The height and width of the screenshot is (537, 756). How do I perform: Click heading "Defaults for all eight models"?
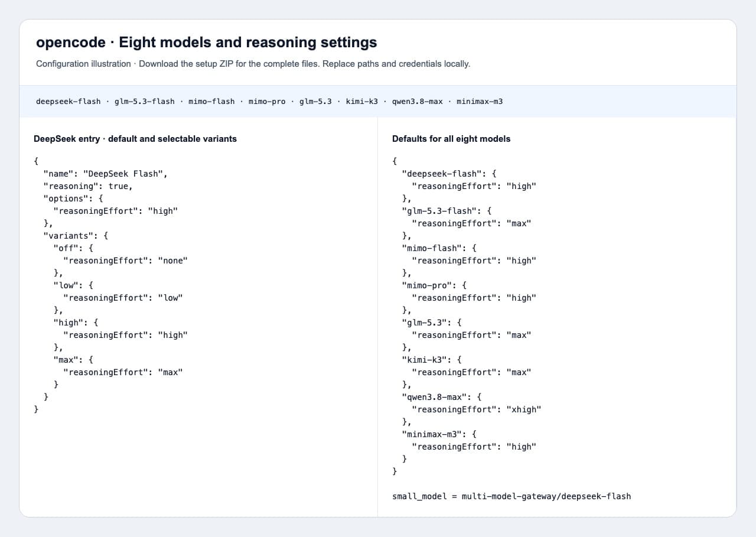(x=451, y=139)
